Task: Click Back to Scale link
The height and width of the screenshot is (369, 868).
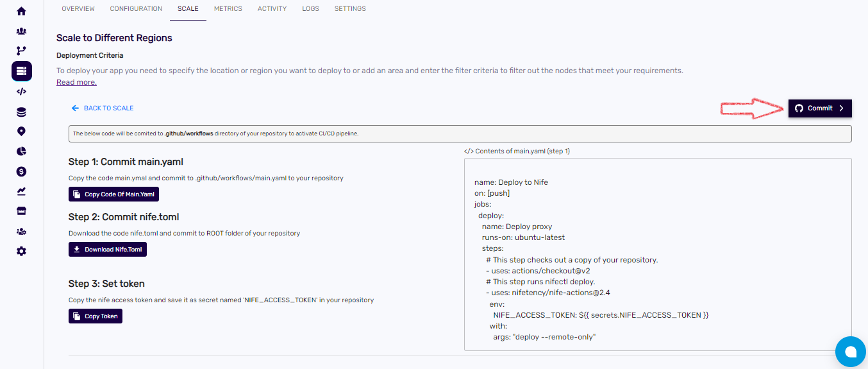Action: click(x=103, y=108)
